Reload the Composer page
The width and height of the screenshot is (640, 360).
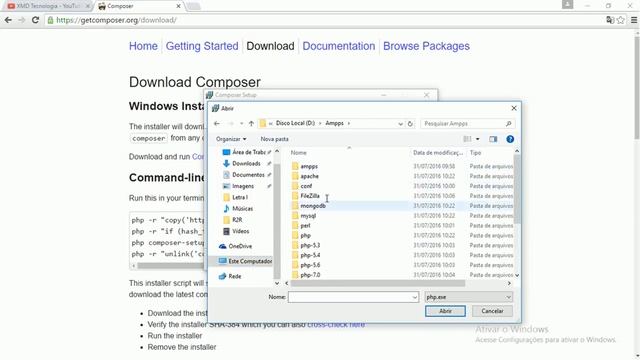36,20
